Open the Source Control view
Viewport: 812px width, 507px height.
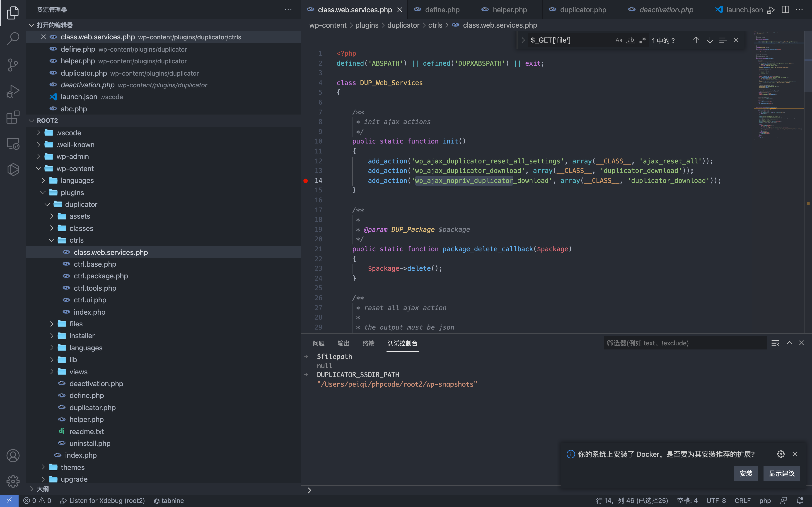(13, 65)
